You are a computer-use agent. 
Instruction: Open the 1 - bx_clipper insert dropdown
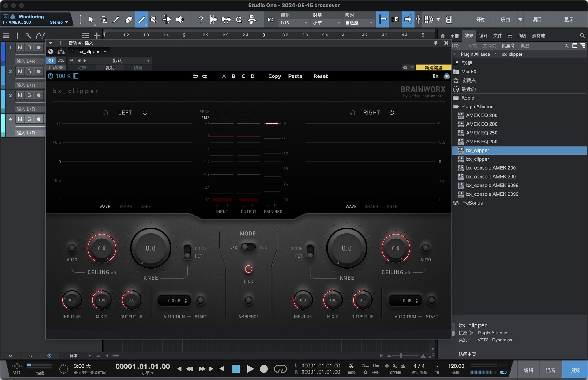(x=89, y=51)
